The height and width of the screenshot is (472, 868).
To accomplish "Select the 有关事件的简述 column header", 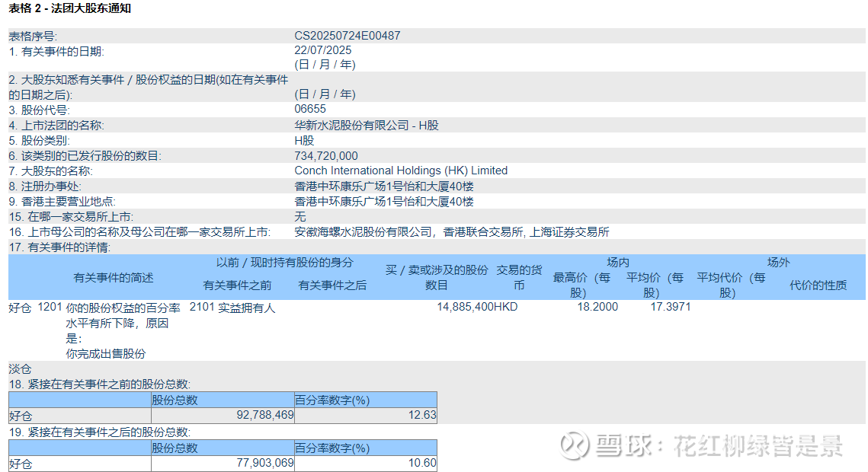I will point(114,278).
